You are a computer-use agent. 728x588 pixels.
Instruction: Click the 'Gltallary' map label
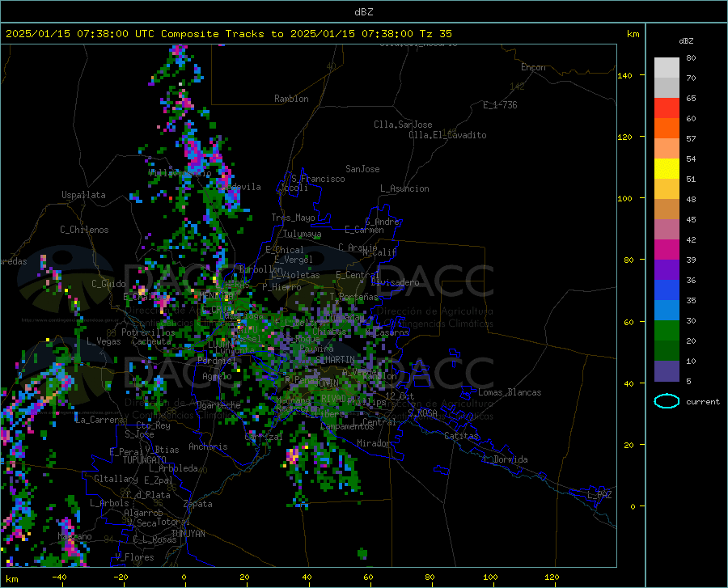pos(116,479)
